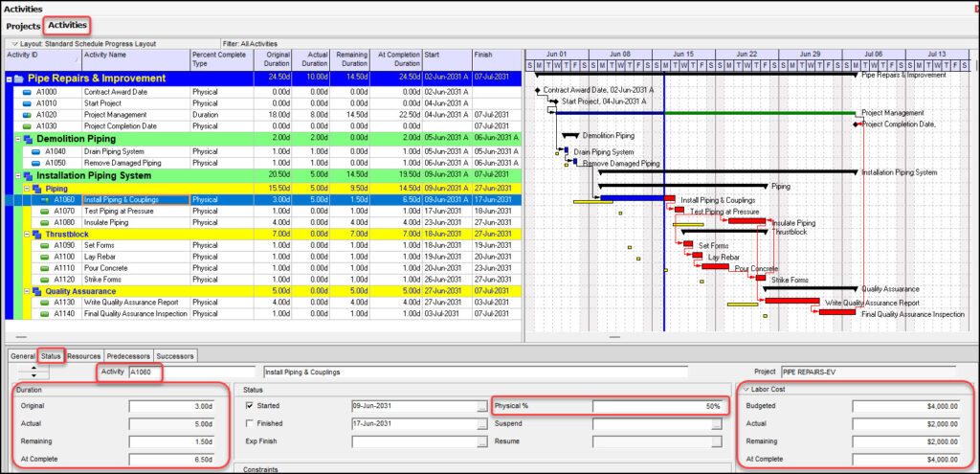Click the Pipe Repairs & Improvement folder icon
Viewport: 980px width, 474px height.
19,79
